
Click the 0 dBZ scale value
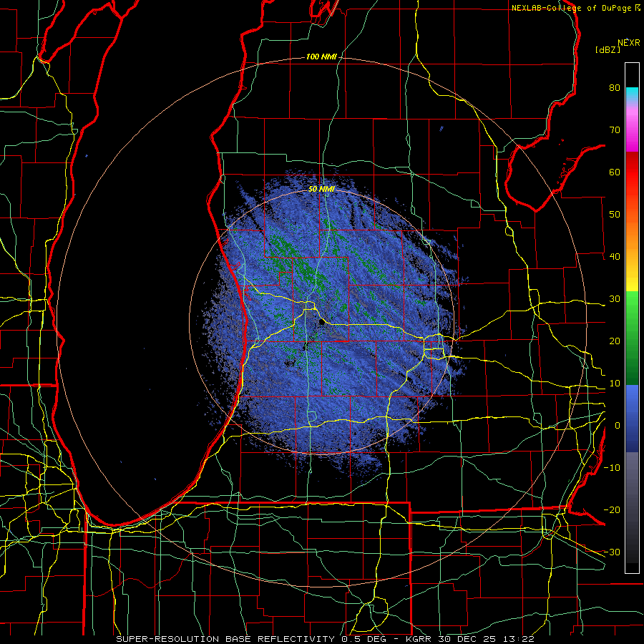(618, 426)
